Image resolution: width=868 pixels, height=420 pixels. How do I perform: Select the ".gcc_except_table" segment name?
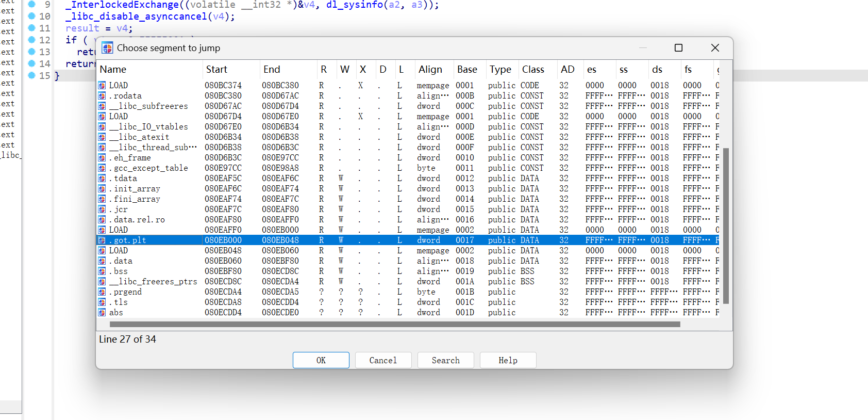click(x=148, y=168)
